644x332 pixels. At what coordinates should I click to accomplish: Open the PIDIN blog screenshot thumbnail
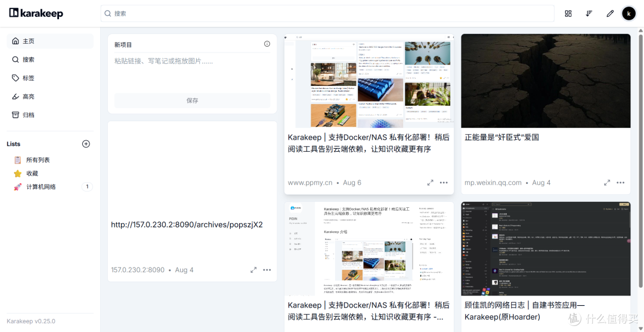(369, 248)
